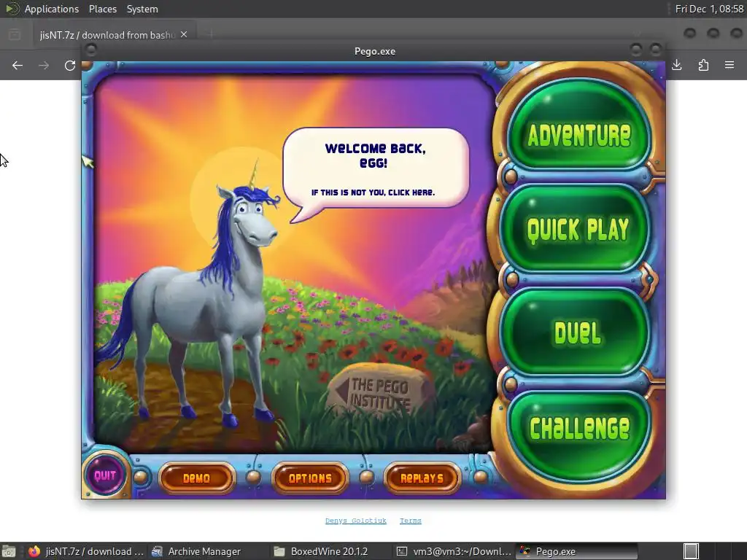Click the clock showing Fri Dec 1

[709, 9]
